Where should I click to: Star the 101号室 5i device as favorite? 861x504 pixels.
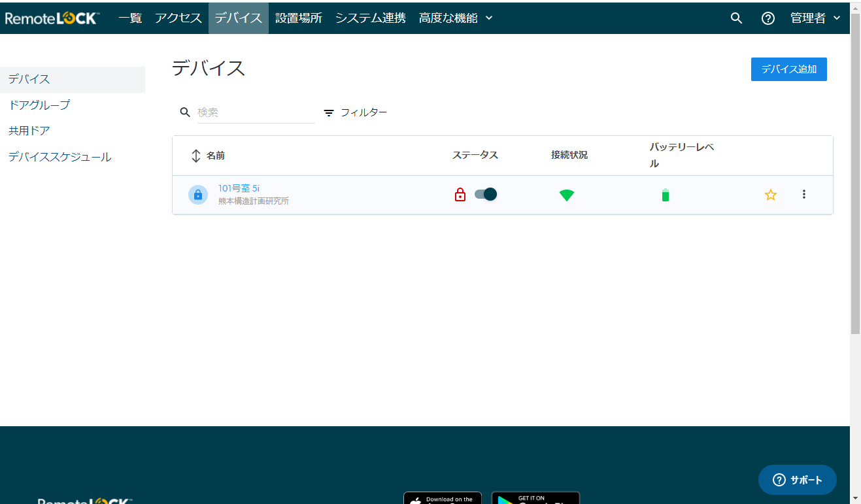[x=771, y=195]
